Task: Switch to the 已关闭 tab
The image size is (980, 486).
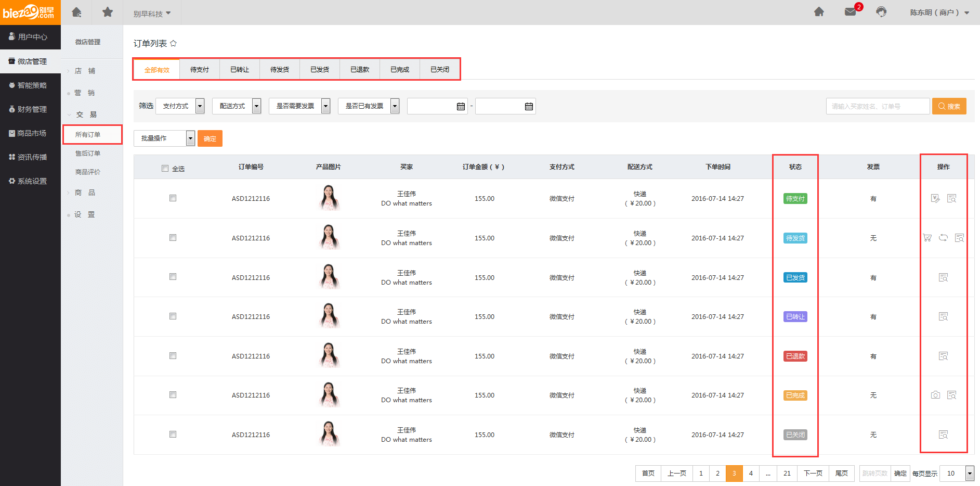Action: pyautogui.click(x=440, y=69)
